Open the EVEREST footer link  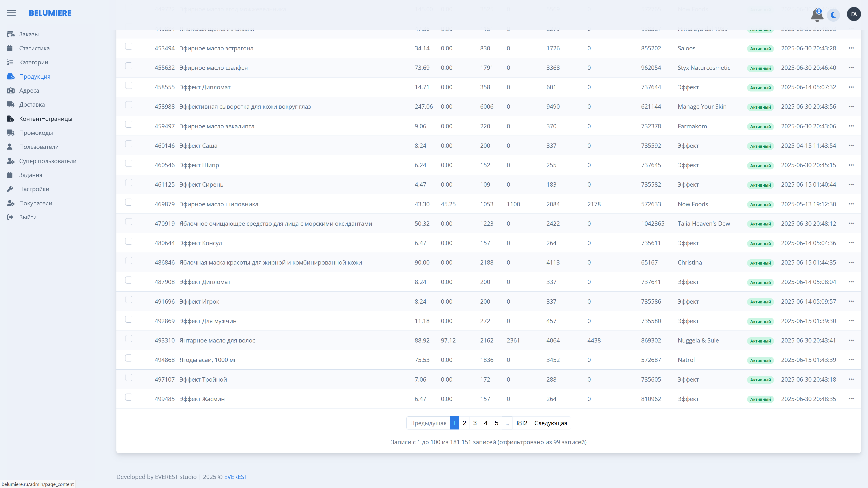[236, 477]
